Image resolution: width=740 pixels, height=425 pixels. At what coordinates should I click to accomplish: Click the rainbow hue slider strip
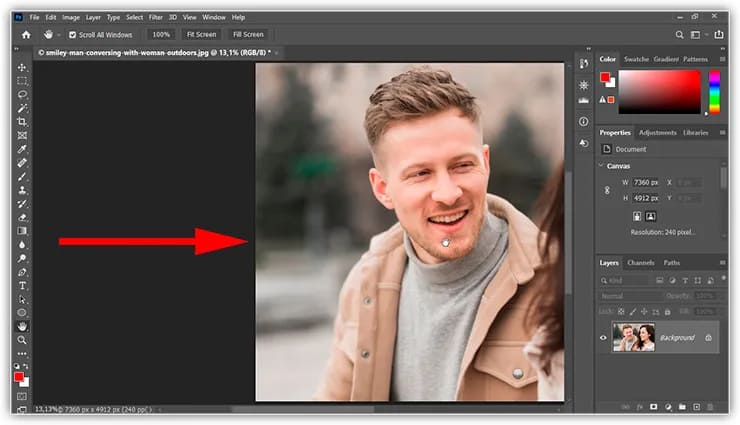715,92
